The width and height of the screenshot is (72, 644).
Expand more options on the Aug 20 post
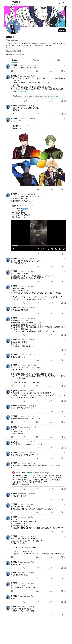(65, 365)
